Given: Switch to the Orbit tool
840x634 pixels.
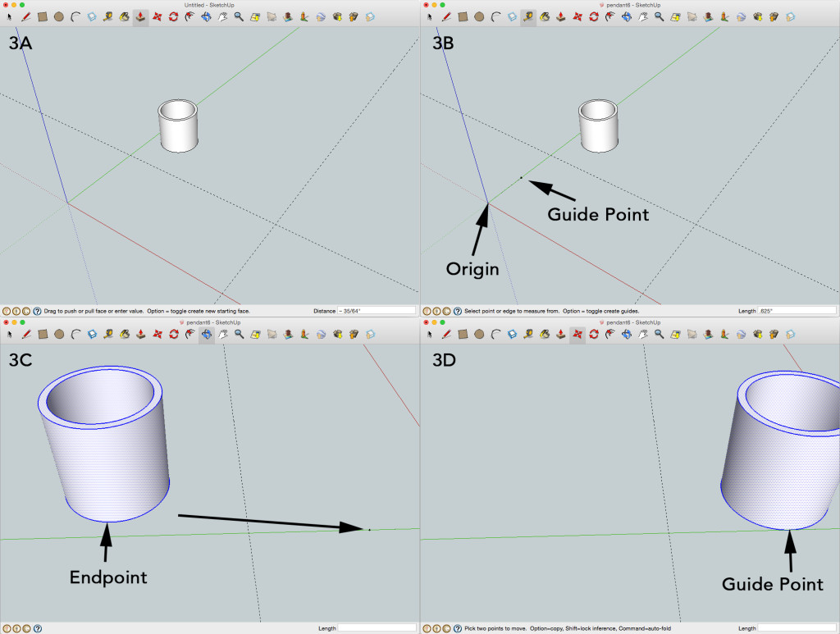Looking at the screenshot, I should 205,16.
